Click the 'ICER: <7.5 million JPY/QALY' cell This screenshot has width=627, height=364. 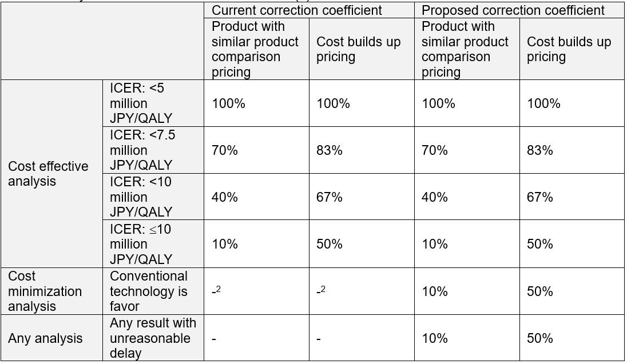pyautogui.click(x=140, y=150)
